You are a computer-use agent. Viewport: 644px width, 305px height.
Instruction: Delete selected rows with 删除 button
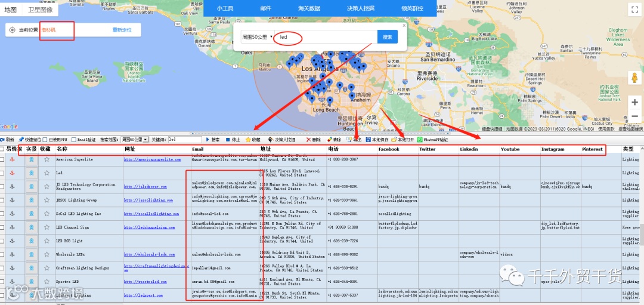pos(314,140)
